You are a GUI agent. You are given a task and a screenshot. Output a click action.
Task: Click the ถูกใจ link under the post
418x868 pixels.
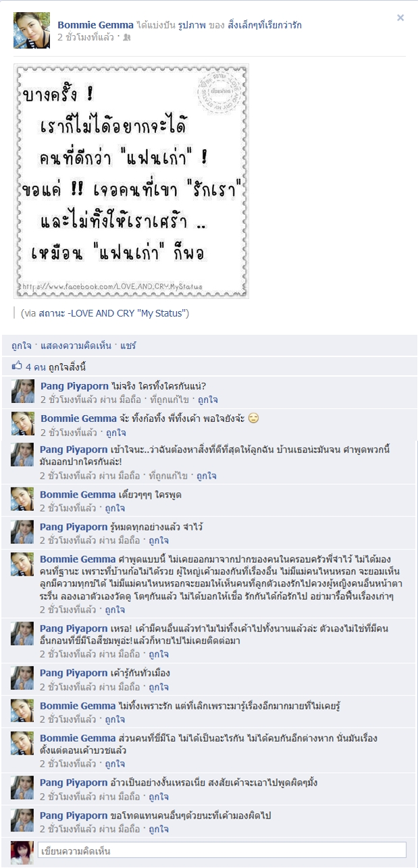coord(22,346)
